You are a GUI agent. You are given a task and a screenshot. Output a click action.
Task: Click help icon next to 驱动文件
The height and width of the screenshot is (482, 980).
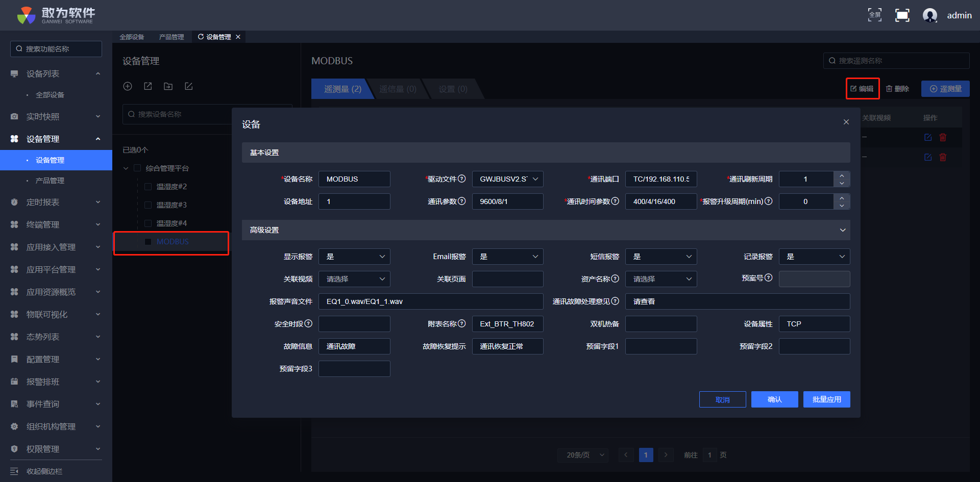(462, 179)
